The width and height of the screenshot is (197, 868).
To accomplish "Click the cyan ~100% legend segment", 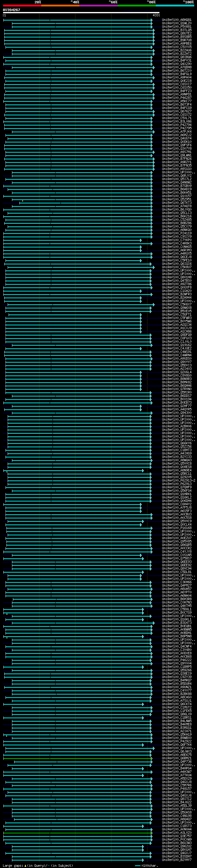I will (x=175, y=6).
